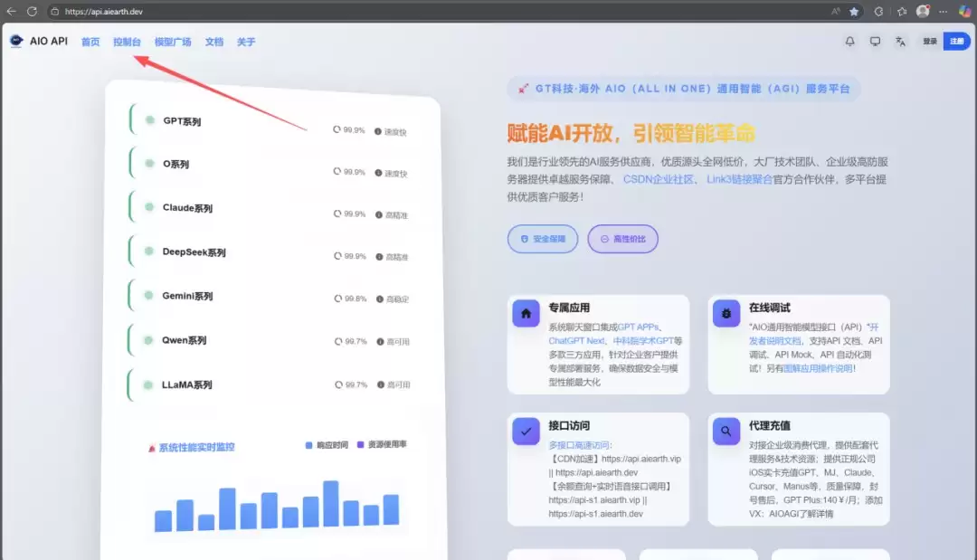Click the monitor theme icon in the header
This screenshot has height=560, width=977.
tap(876, 41)
